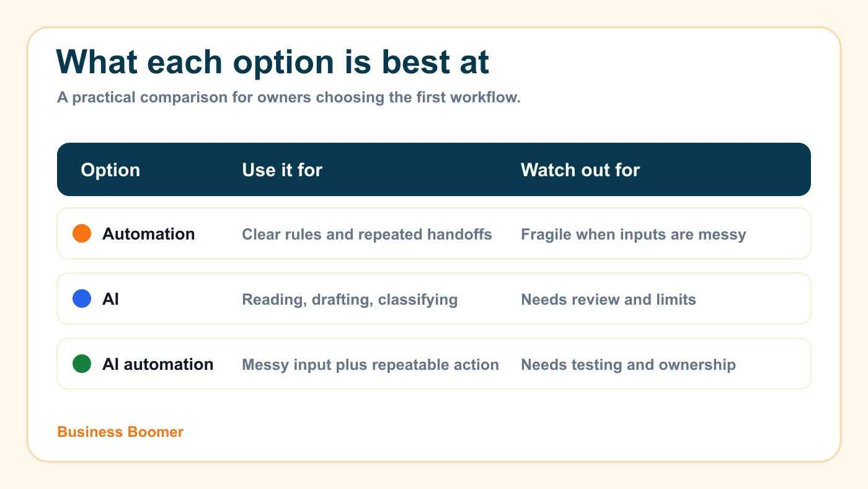
Task: Select the Use it for column header
Action: tap(282, 170)
